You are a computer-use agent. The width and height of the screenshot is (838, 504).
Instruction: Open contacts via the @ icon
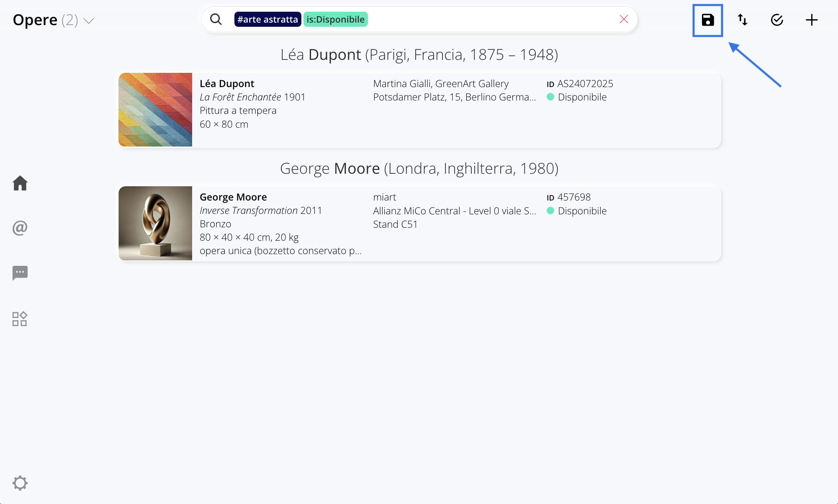point(20,228)
